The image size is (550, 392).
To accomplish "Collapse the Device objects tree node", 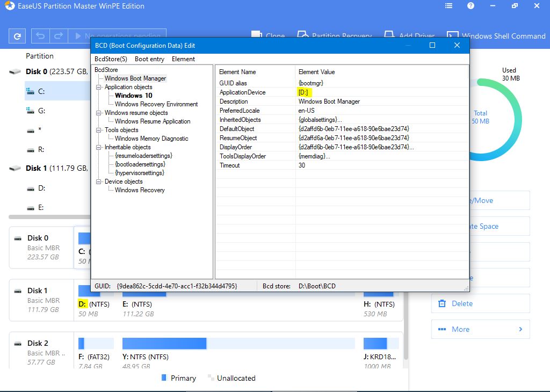I will (99, 182).
